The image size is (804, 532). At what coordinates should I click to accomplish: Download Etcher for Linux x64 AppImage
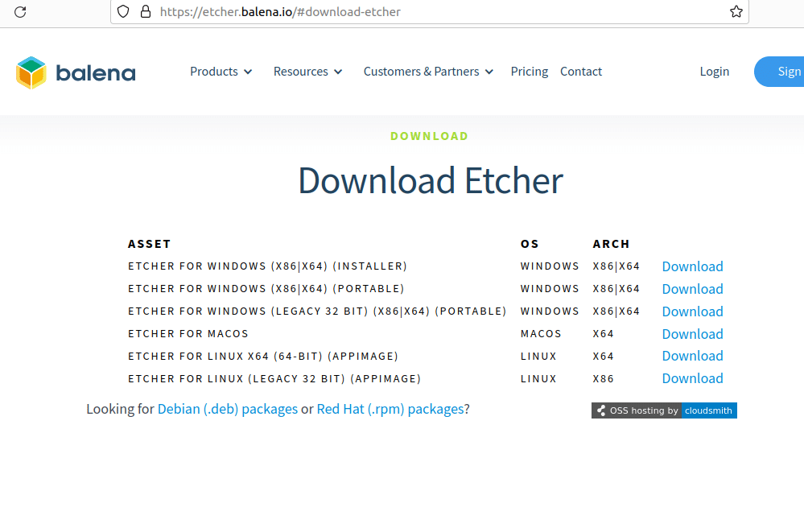(692, 356)
